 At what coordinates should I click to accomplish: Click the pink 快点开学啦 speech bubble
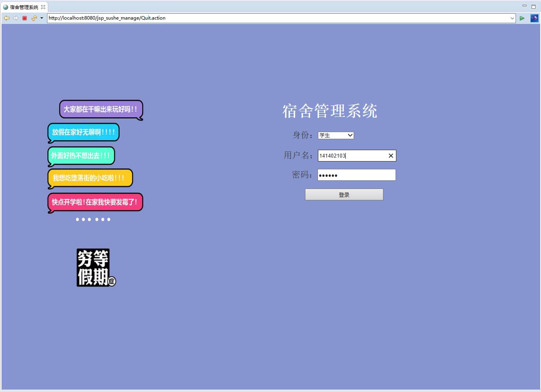pyautogui.click(x=94, y=202)
